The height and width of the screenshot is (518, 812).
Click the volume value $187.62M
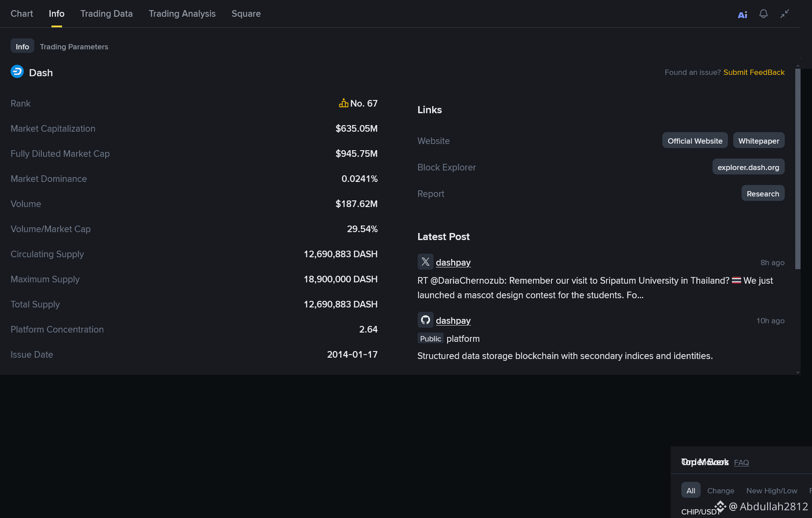[x=356, y=204]
